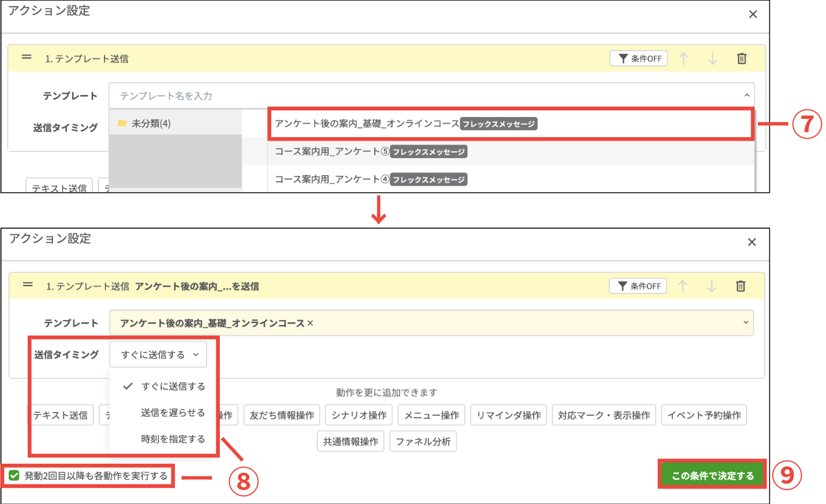Open the 送信タイミング dropdown showing すぐに送信する
The width and height of the screenshot is (826, 504).
pos(158,355)
